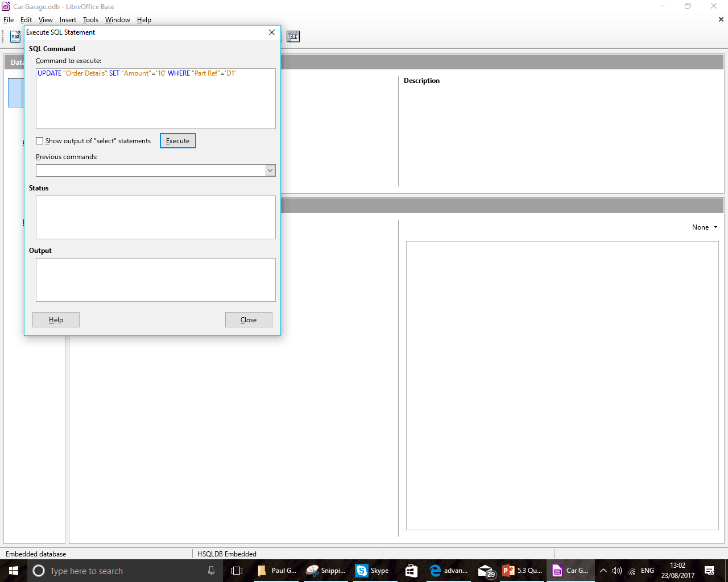
Task: Open the Microsoft Store taskbar icon
Action: [x=411, y=571]
